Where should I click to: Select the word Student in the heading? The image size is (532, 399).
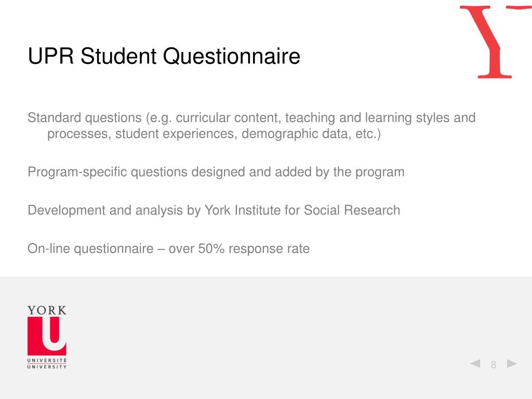click(118, 56)
